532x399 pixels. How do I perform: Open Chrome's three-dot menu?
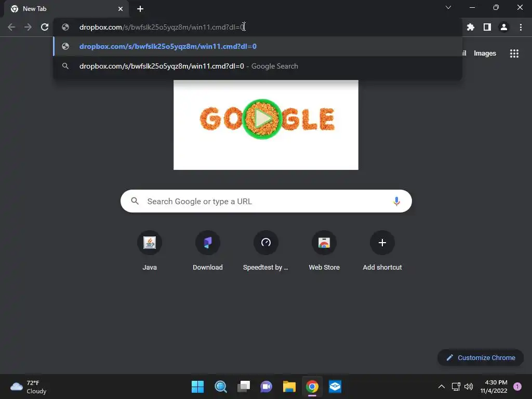[521, 27]
